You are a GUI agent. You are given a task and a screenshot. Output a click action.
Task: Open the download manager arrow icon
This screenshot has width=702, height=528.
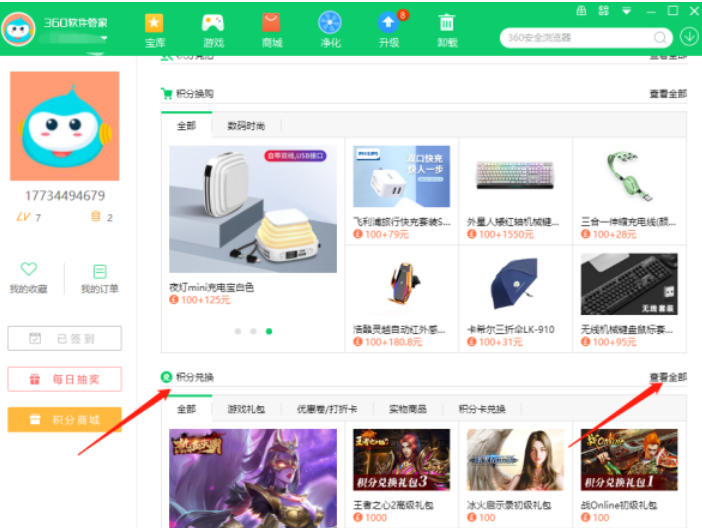pyautogui.click(x=689, y=37)
